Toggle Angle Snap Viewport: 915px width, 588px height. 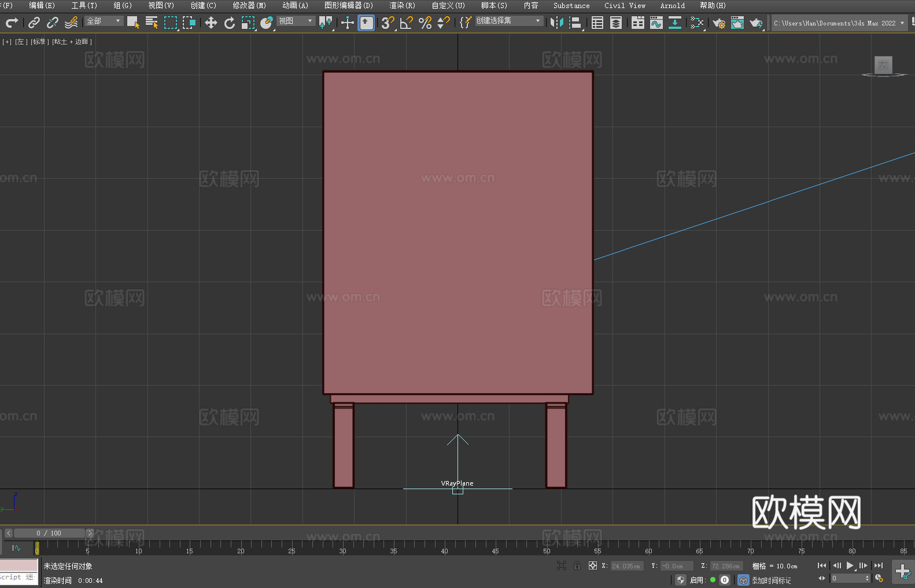click(407, 23)
